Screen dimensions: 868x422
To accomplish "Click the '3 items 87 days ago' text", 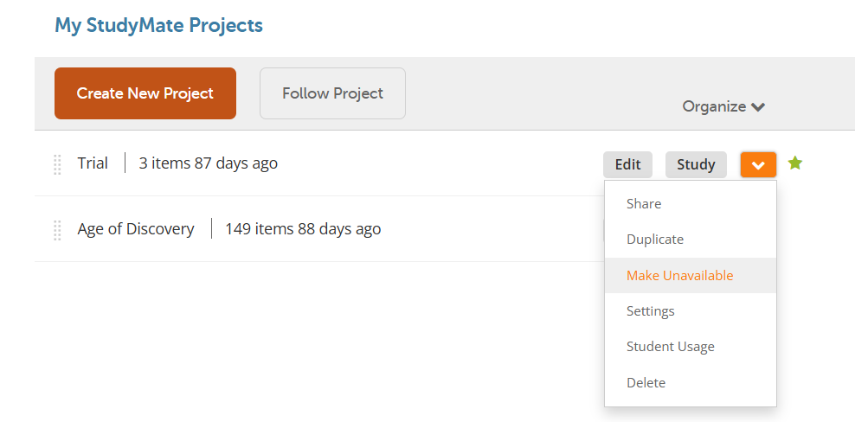I will coord(209,163).
